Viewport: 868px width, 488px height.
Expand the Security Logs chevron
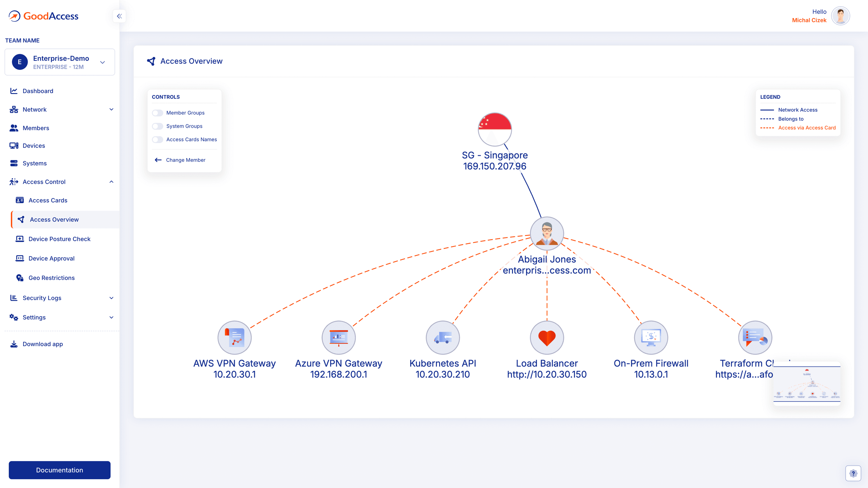point(111,298)
